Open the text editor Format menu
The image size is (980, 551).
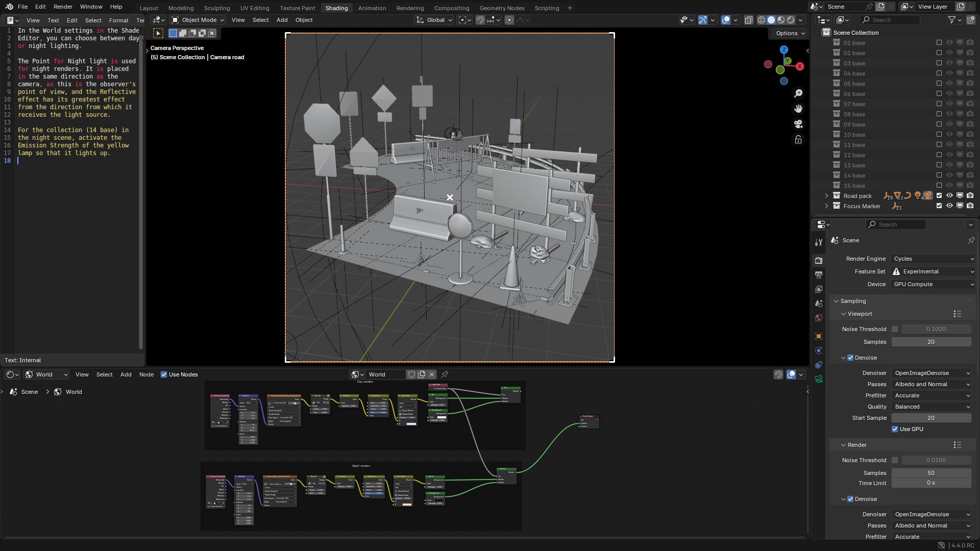tap(118, 20)
